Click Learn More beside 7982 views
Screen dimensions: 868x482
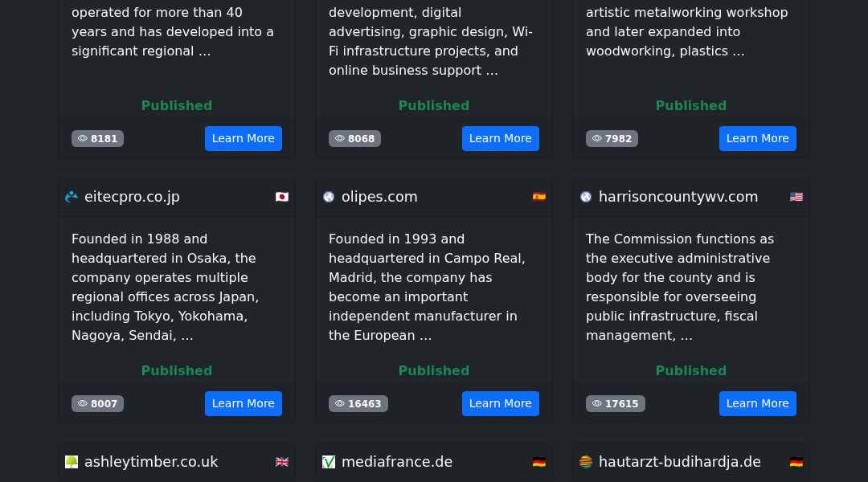[757, 138]
